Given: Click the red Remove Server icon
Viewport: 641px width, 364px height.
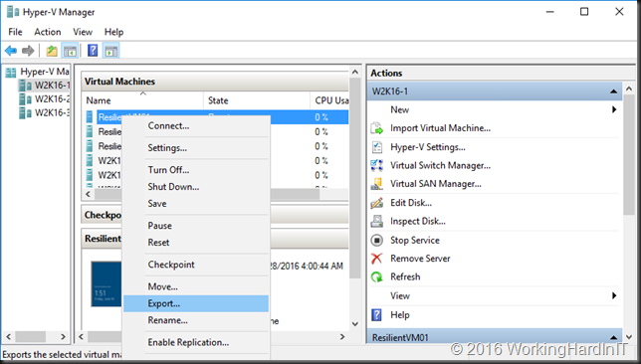Looking at the screenshot, I should [376, 259].
